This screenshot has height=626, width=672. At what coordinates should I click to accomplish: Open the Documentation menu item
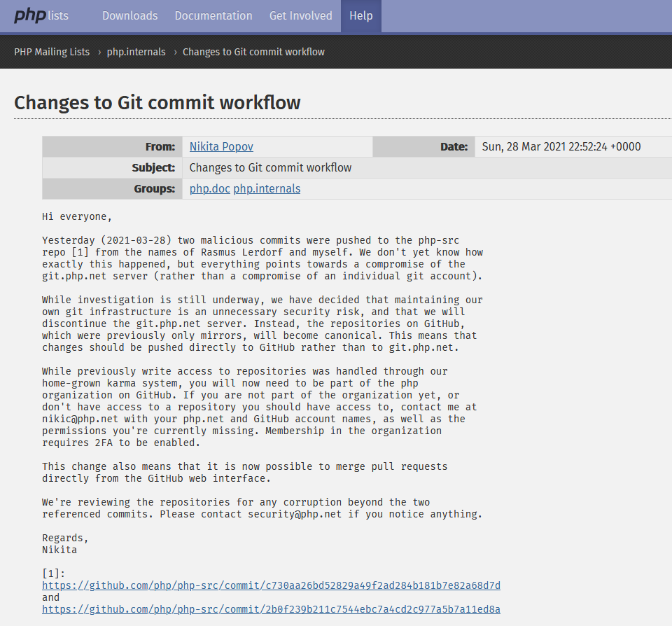click(213, 16)
